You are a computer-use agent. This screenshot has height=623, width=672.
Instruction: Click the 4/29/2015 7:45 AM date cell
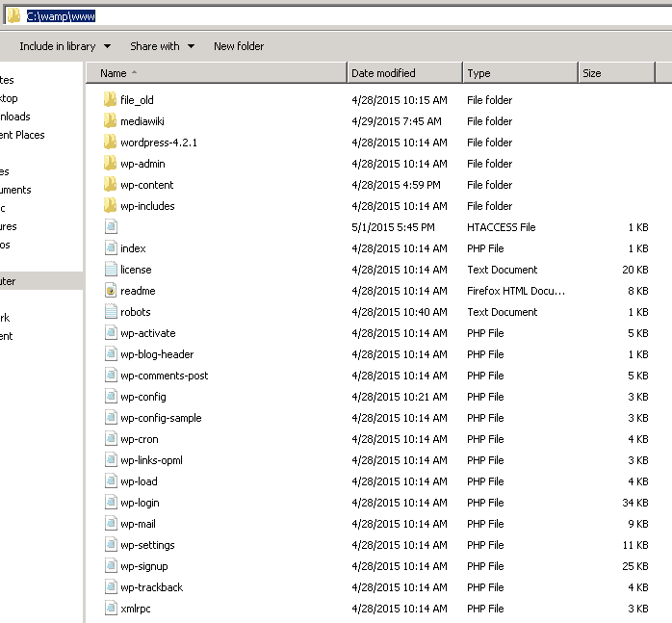pyautogui.click(x=397, y=121)
